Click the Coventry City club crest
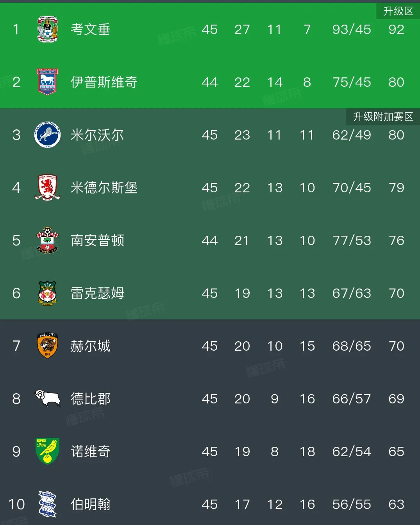The image size is (420, 525). (x=47, y=29)
